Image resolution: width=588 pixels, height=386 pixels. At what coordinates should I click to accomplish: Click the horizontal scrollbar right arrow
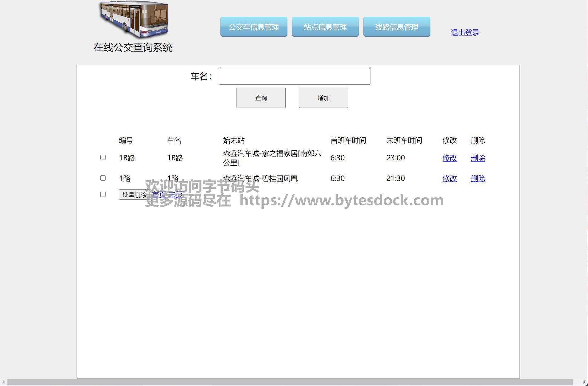(584, 382)
